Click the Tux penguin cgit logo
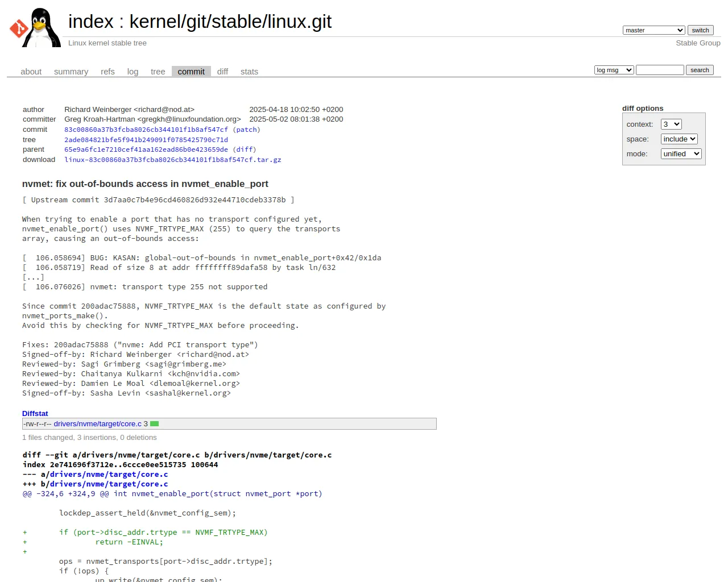728x582 pixels. 35,27
